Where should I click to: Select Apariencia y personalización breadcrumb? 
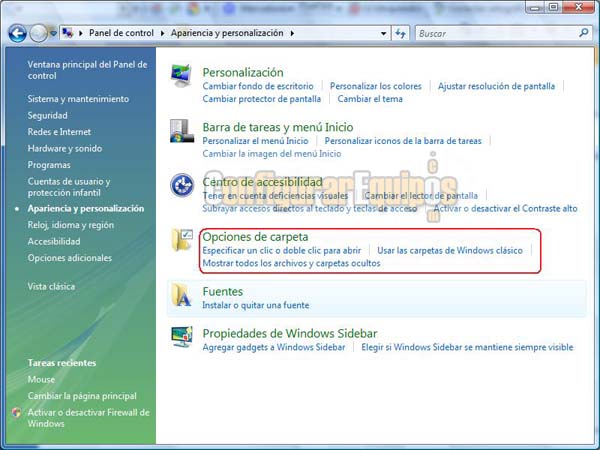click(x=227, y=33)
